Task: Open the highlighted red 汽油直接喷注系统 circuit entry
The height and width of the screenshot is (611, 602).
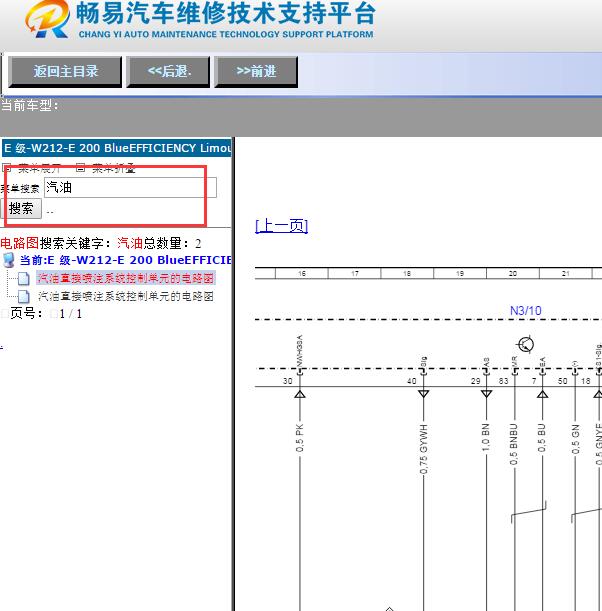Action: (125, 278)
